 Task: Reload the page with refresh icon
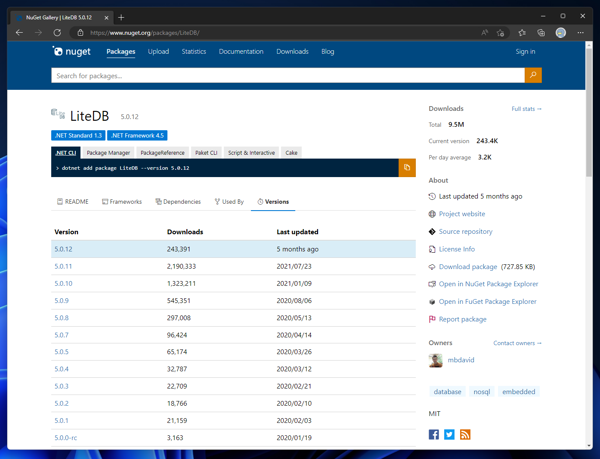point(57,33)
